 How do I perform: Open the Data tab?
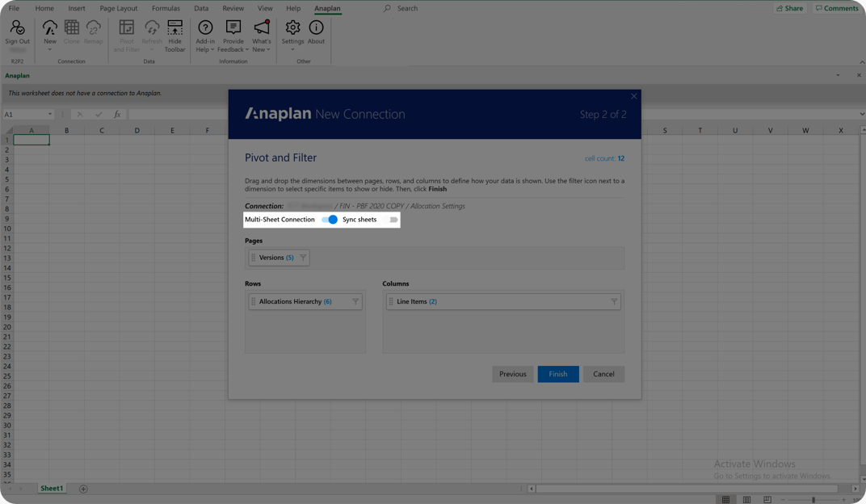(x=201, y=8)
